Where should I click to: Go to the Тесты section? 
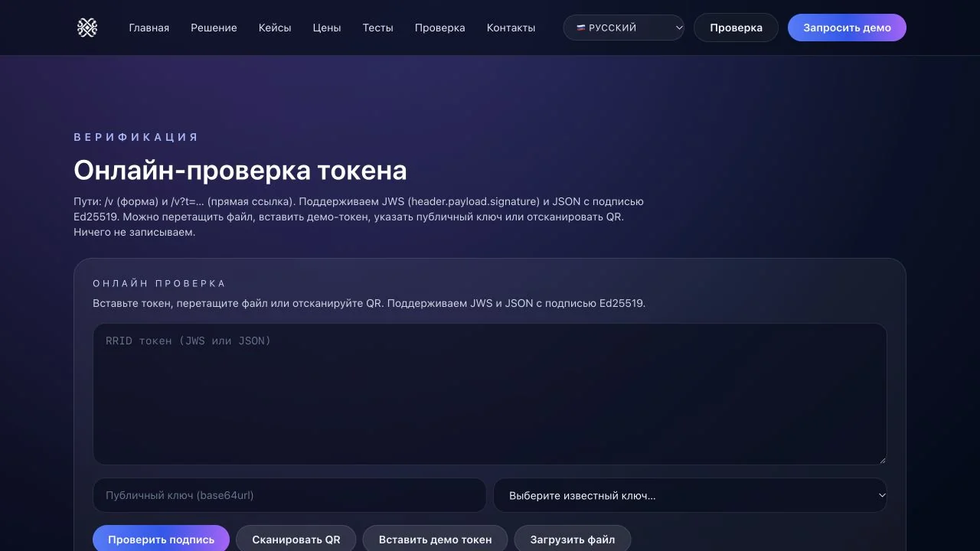[x=378, y=28]
